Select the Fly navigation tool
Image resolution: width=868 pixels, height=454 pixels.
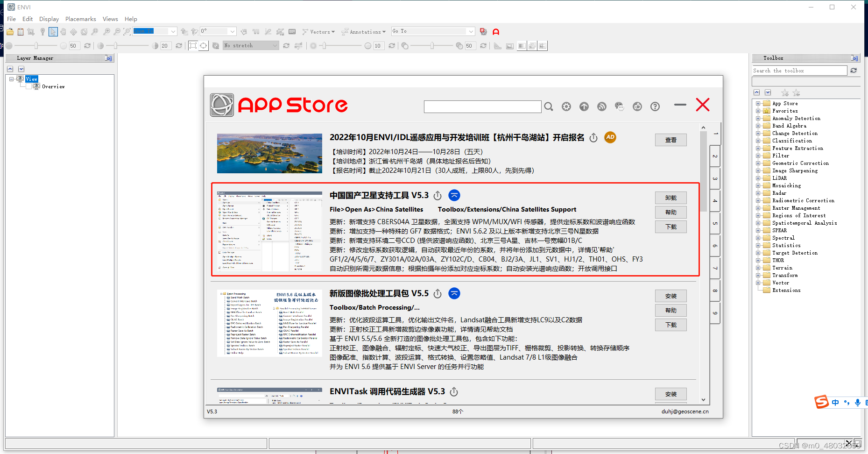pos(73,32)
